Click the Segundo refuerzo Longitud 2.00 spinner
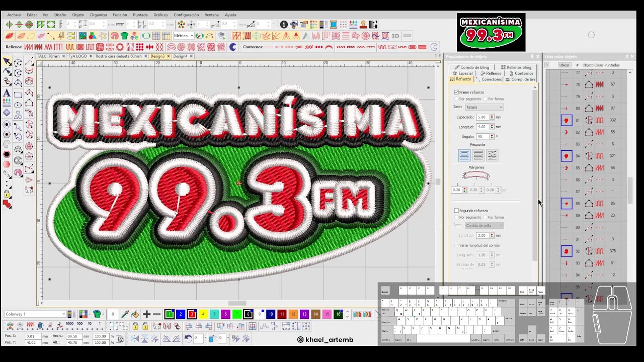This screenshot has width=644, height=362. coord(492,235)
